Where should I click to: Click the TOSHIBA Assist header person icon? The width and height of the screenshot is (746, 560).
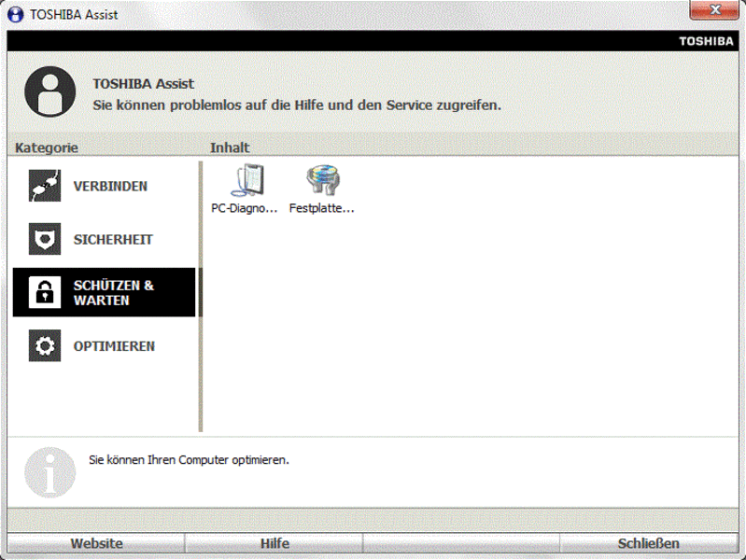click(50, 91)
